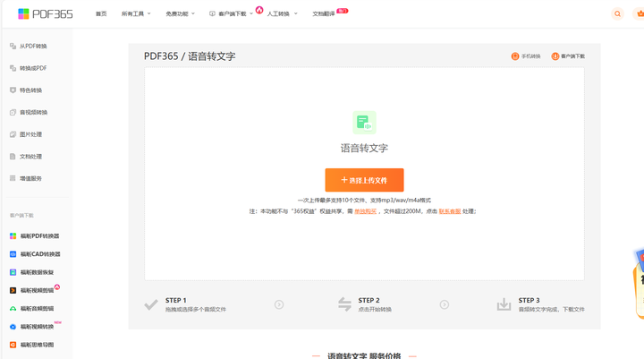Click the STEP 3 download icon
This screenshot has height=359, width=644.
504,304
